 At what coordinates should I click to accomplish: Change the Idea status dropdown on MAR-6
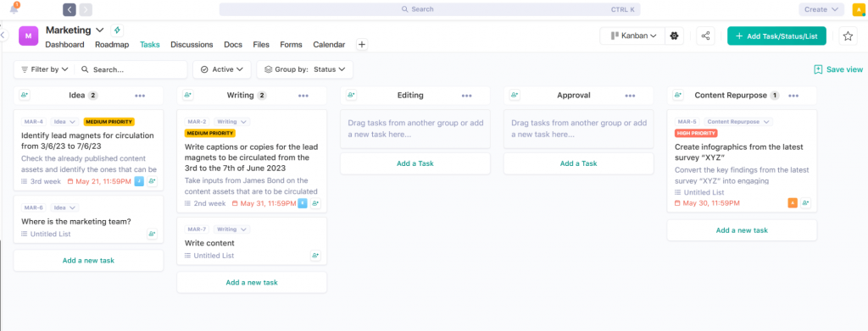(x=64, y=207)
